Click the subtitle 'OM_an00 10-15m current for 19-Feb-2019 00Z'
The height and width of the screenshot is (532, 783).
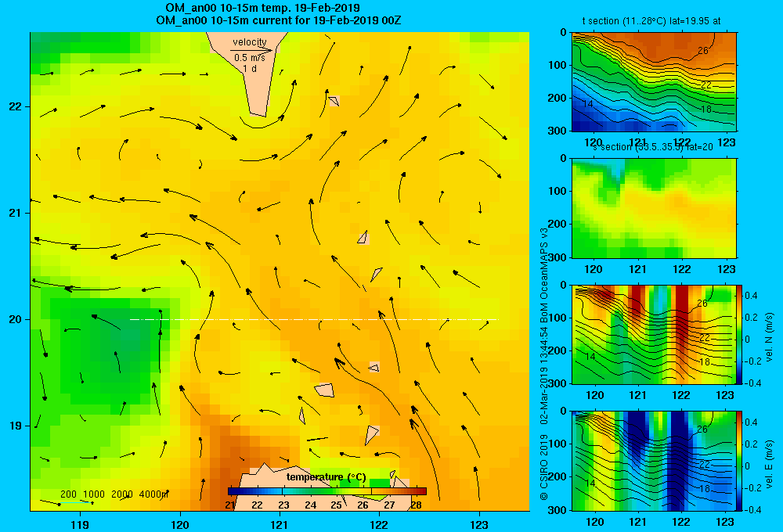(278, 20)
